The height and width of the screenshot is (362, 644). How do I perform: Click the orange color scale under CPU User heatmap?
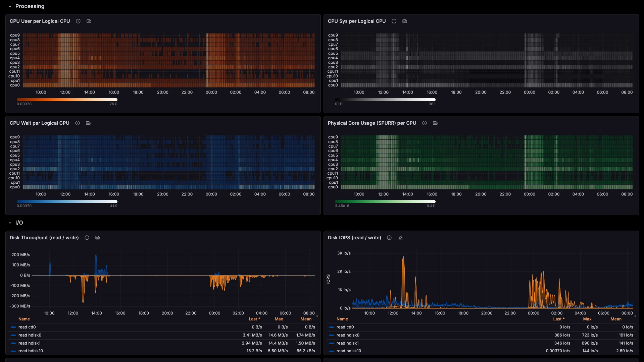(x=67, y=100)
